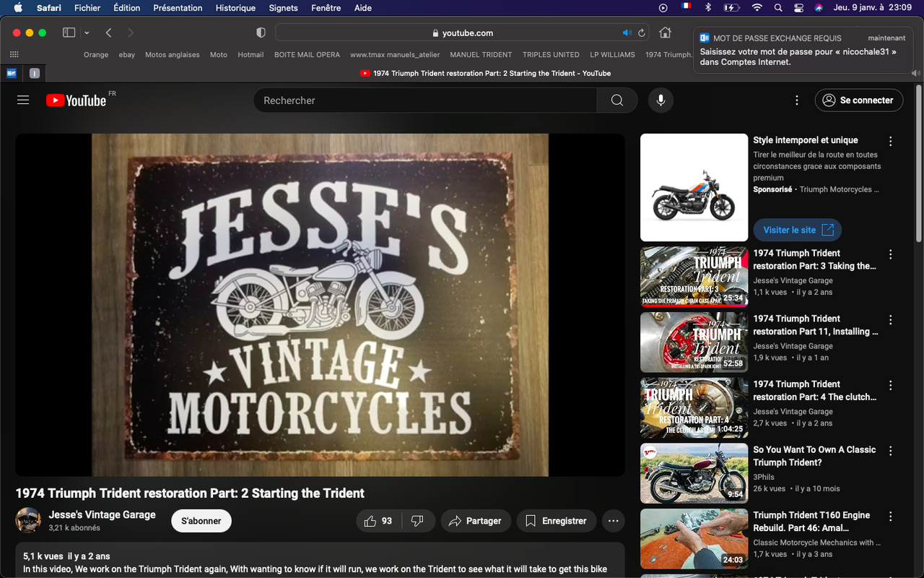Open the Fenêtre menu

[x=326, y=8]
